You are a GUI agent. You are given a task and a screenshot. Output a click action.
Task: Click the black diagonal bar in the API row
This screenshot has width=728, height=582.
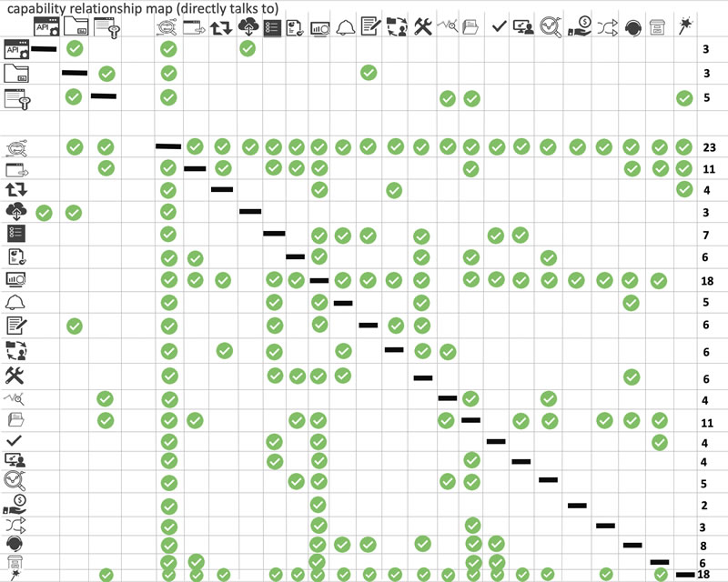pyautogui.click(x=43, y=49)
